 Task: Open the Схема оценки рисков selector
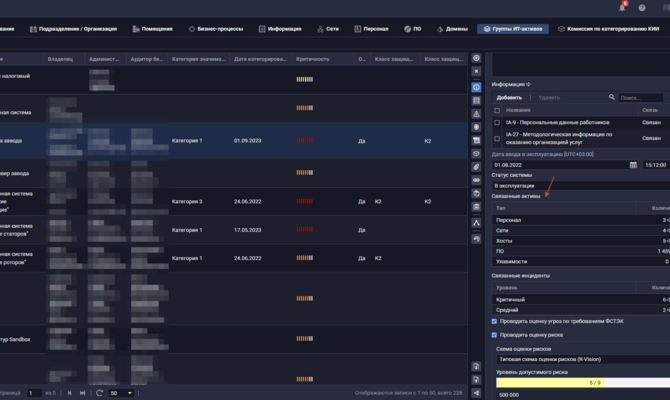583,359
